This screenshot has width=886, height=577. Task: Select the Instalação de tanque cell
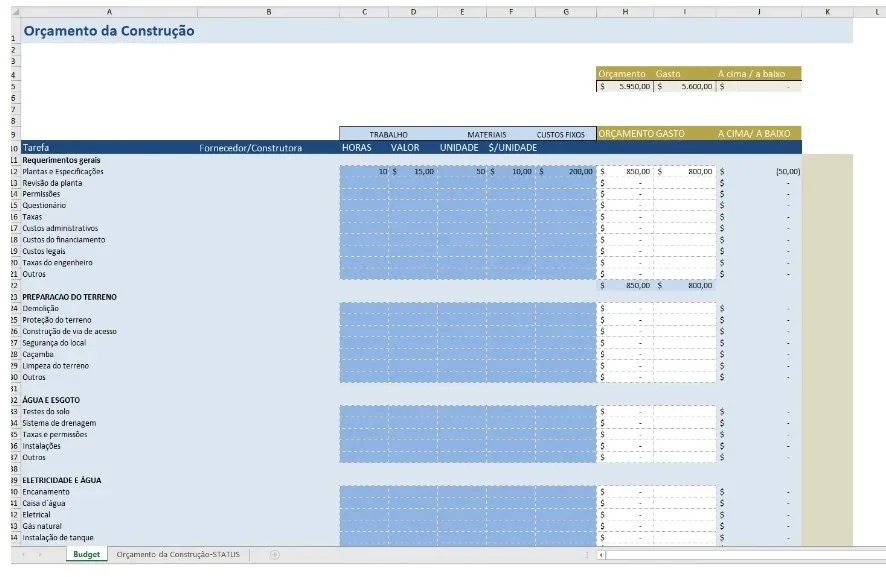tap(58, 537)
